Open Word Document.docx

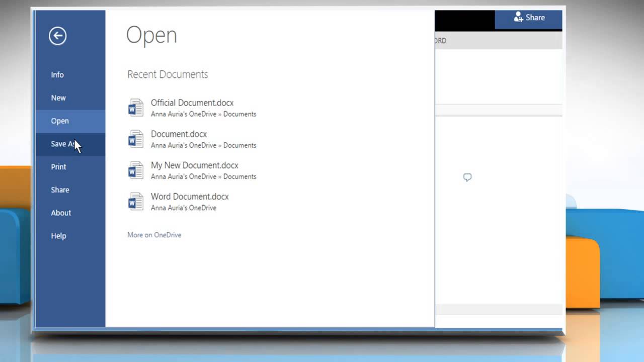179,201
